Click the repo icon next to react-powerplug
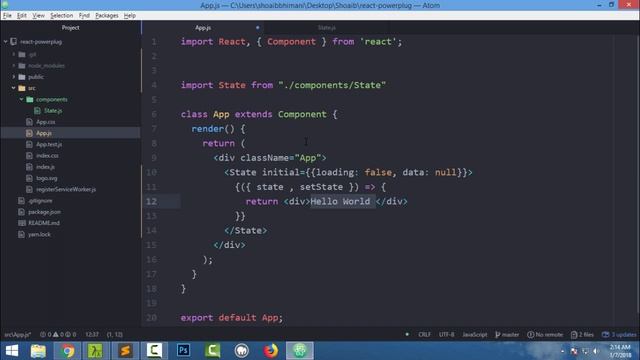 pyautogui.click(x=14, y=41)
